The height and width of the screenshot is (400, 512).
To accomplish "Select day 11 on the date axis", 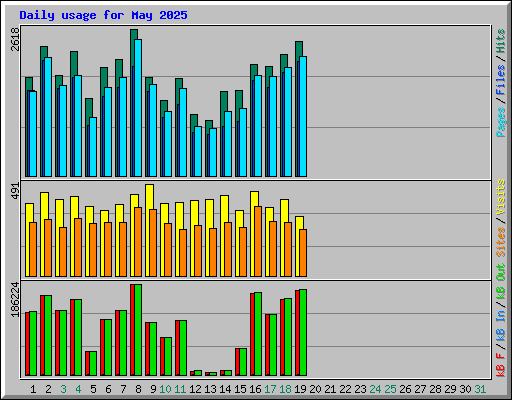I will [180, 389].
